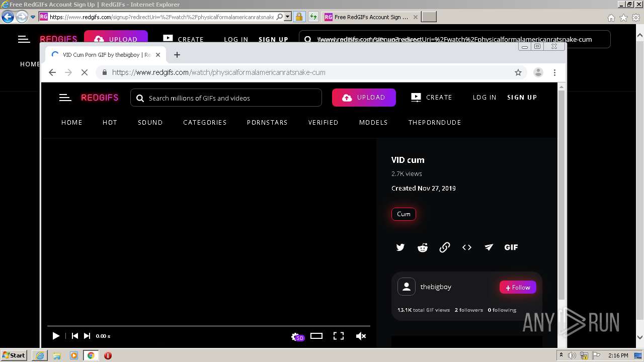Image resolution: width=644 pixels, height=362 pixels.
Task: Open Internet Explorer tools gear
Action: point(636,18)
